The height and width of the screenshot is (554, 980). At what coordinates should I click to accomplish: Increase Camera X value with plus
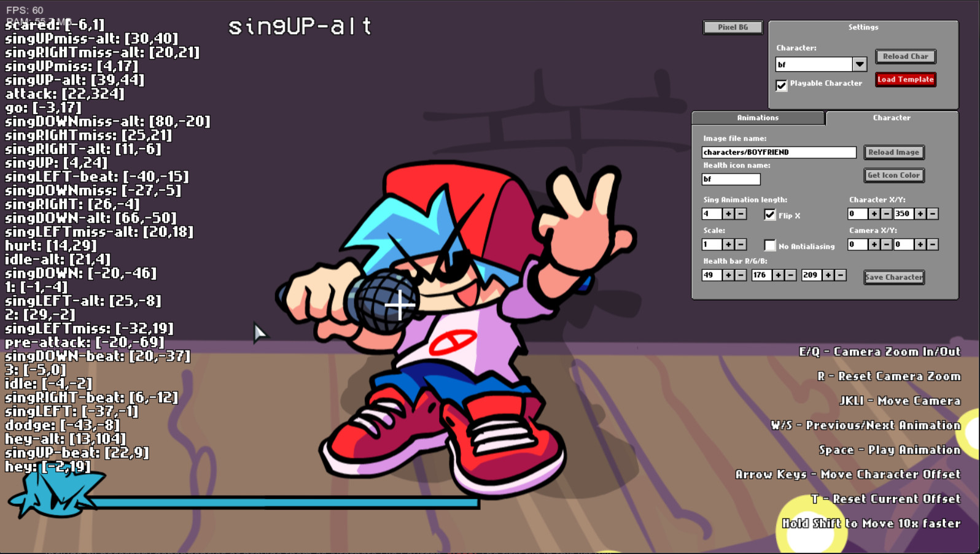pos(874,245)
